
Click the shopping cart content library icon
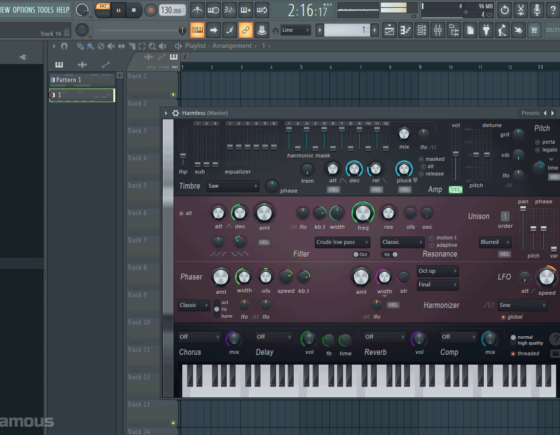point(534,30)
